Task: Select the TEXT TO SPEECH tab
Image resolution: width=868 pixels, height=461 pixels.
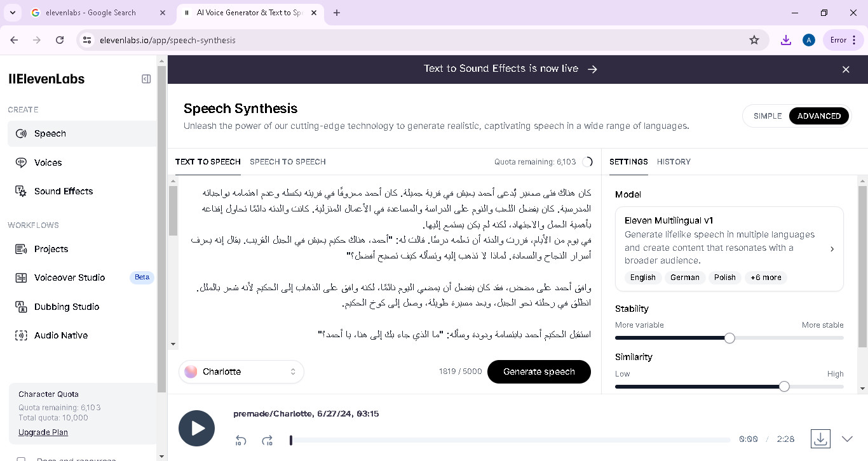Action: (208, 162)
